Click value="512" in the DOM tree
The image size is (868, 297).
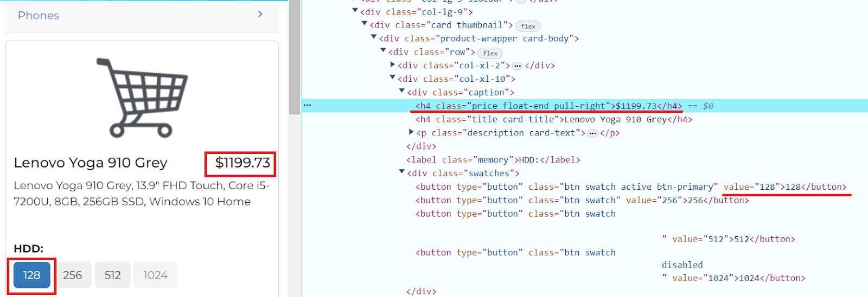700,239
